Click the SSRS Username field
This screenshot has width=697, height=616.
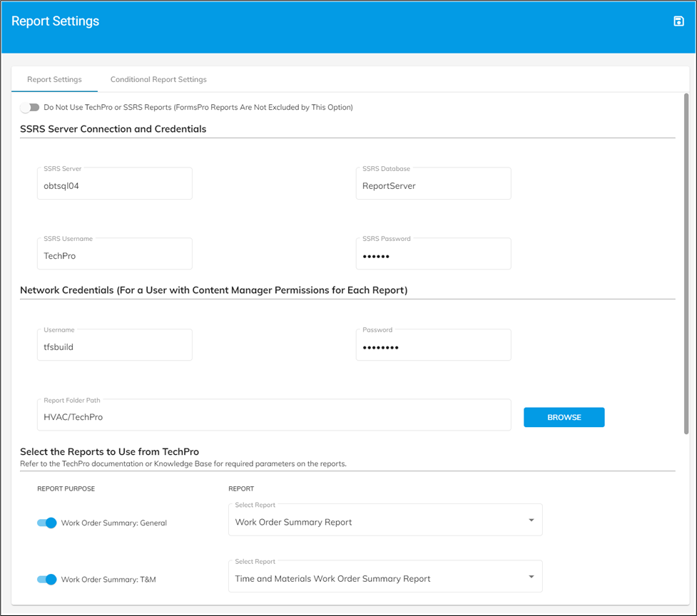click(x=115, y=254)
